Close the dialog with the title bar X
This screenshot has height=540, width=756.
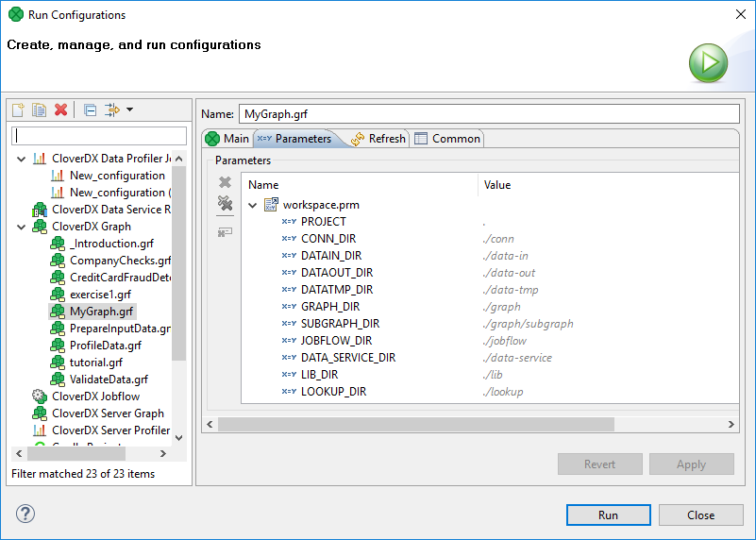tap(741, 14)
